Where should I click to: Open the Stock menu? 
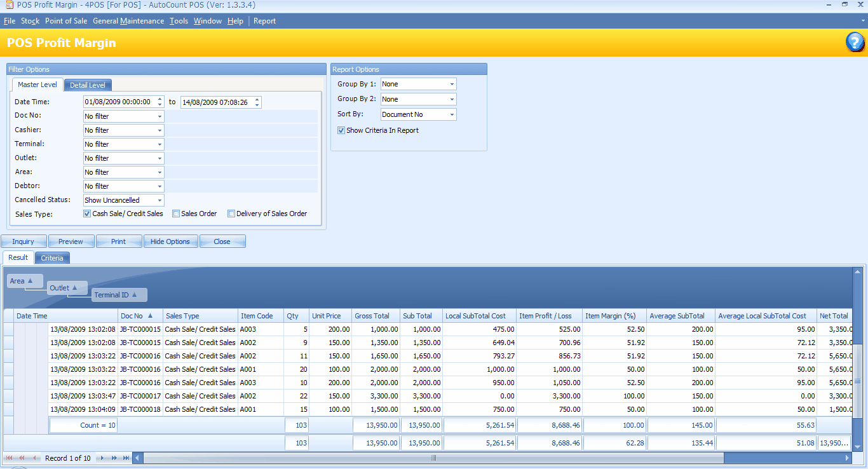coord(31,21)
